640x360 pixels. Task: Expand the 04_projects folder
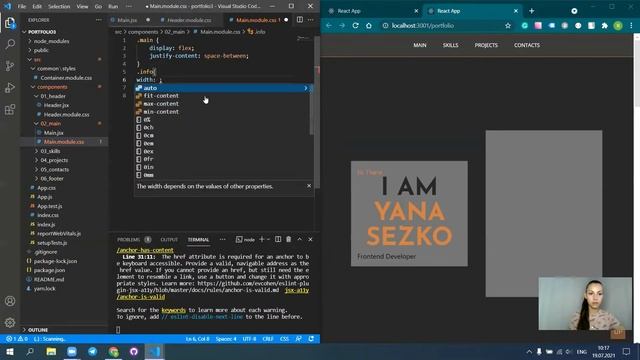click(x=54, y=160)
